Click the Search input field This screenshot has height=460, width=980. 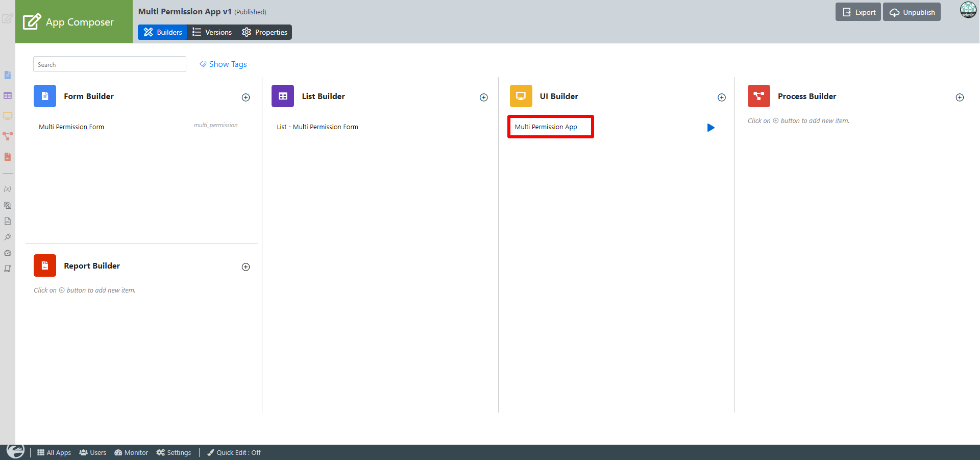(x=109, y=64)
